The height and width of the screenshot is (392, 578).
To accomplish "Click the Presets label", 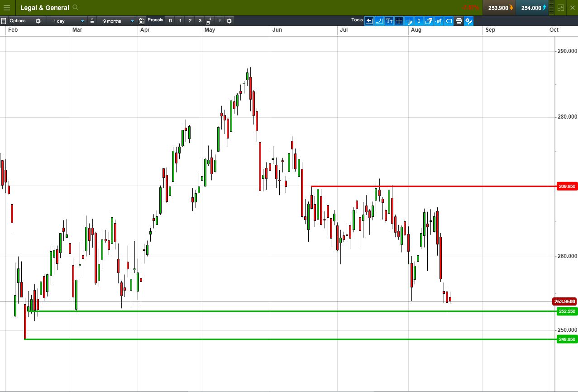I will [155, 20].
